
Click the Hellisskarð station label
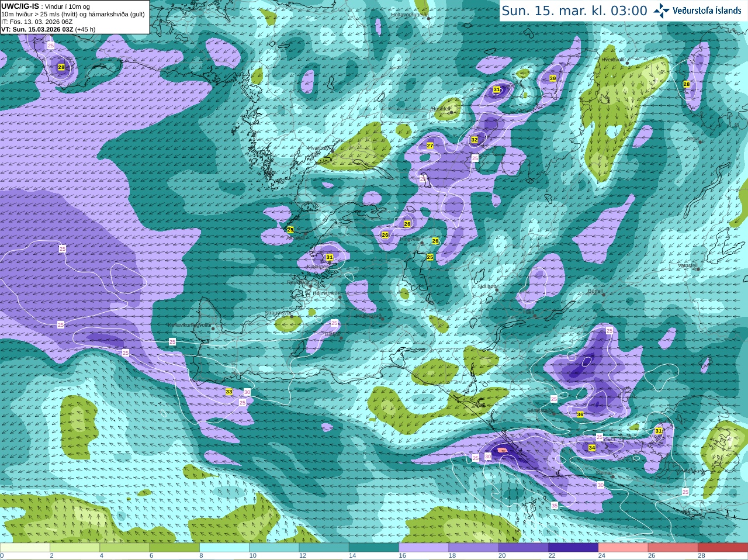369,316
